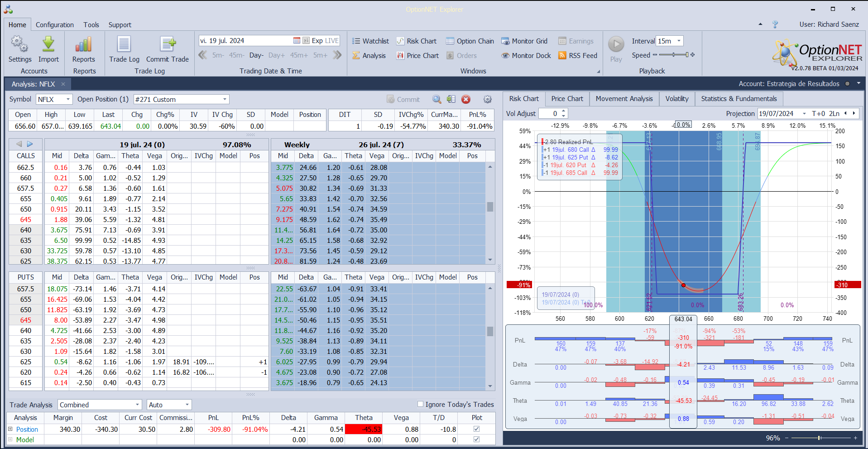
Task: Open the analysis gear settings icon
Action: click(x=488, y=99)
